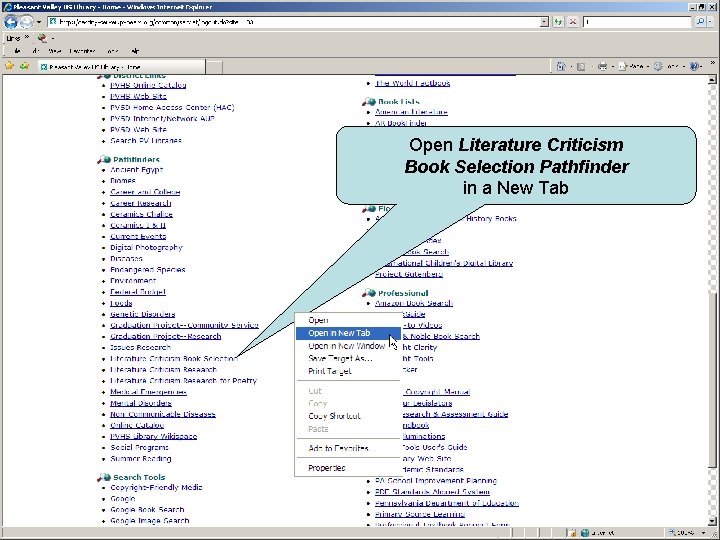Image resolution: width=720 pixels, height=540 pixels.
Task: Click the Google Book Search item
Action: pos(147,510)
